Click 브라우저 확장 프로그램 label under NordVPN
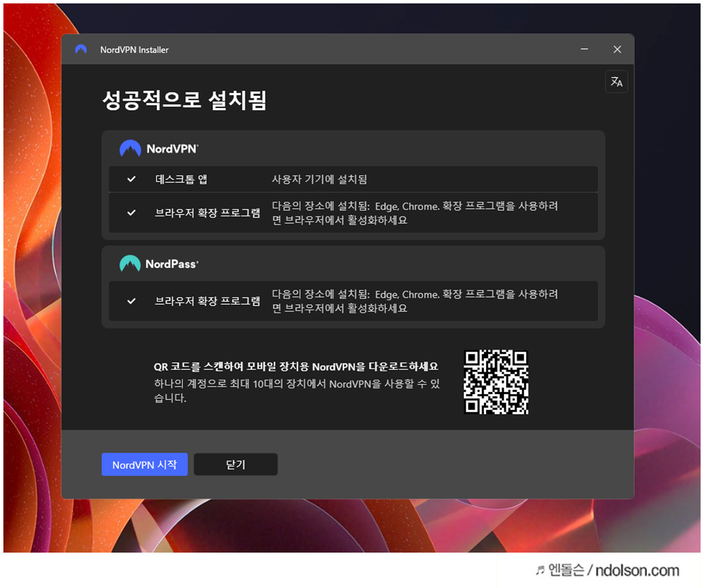The image size is (704, 588). click(x=208, y=213)
